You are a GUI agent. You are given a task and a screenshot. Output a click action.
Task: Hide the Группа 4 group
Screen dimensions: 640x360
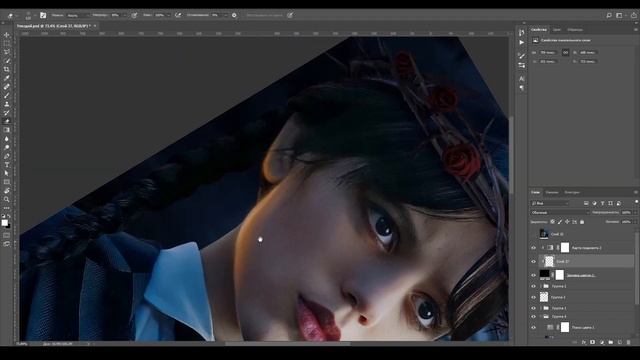click(x=533, y=317)
